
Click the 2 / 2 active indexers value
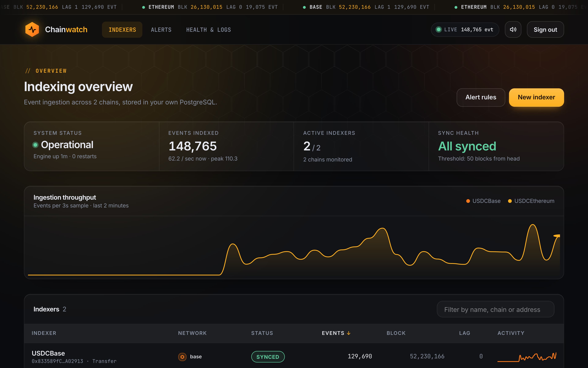point(312,147)
